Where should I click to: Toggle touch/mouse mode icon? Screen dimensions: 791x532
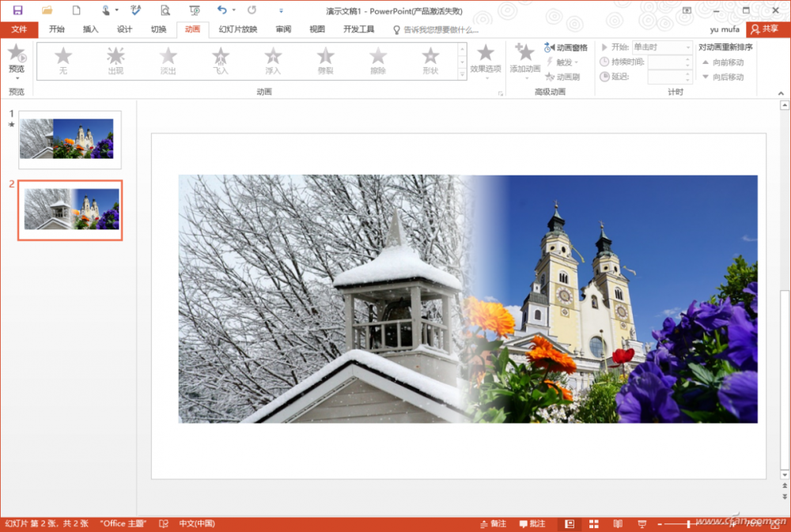click(x=106, y=10)
